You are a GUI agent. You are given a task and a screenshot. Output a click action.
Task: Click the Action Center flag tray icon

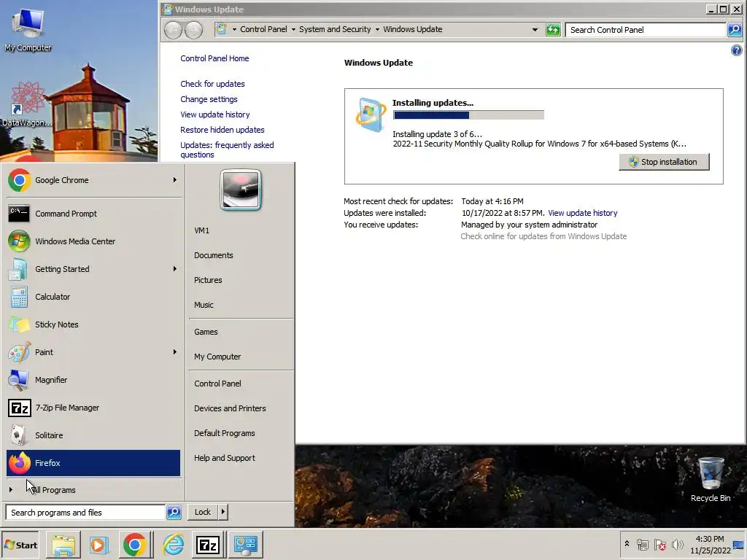point(659,544)
